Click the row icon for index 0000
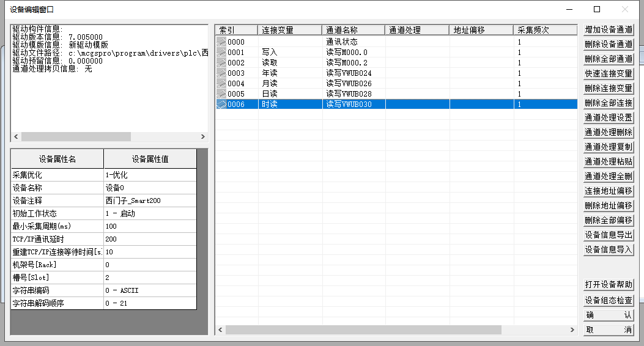This screenshot has height=346, width=644. point(221,42)
